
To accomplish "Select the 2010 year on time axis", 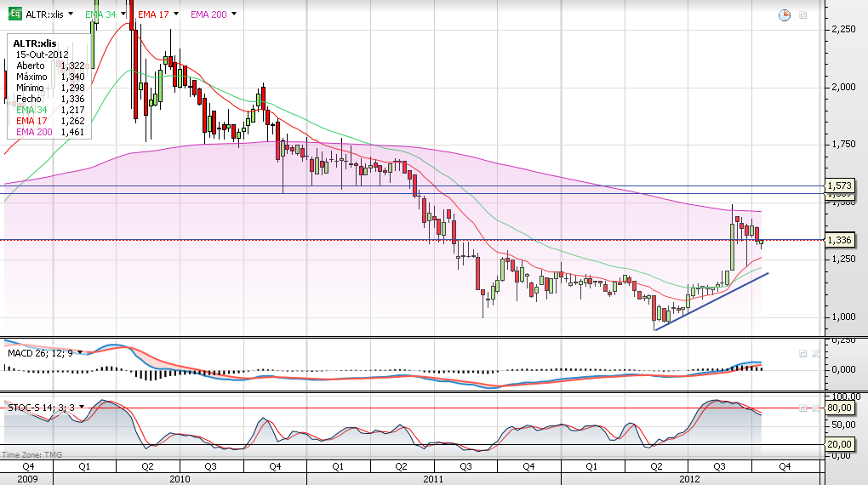I will tap(180, 479).
